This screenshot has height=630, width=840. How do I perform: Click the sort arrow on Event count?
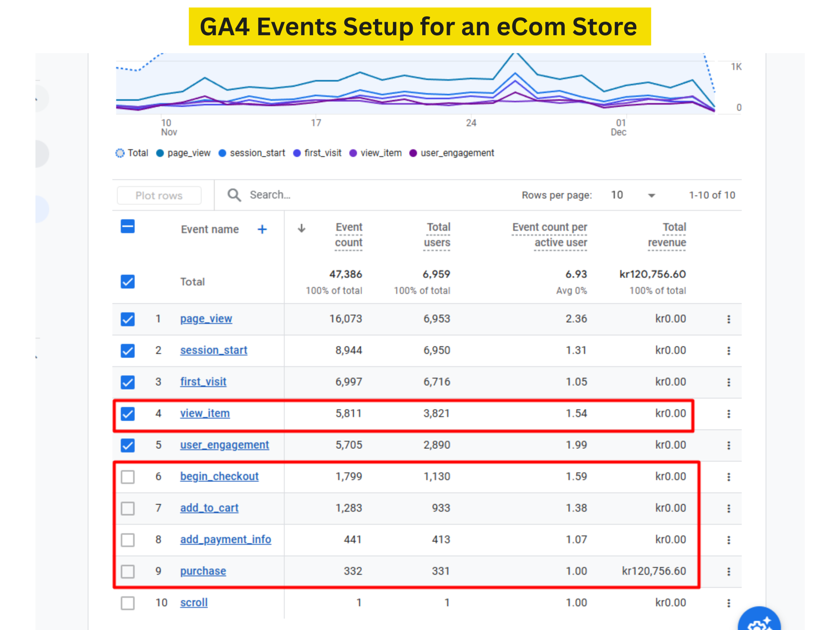coord(302,228)
